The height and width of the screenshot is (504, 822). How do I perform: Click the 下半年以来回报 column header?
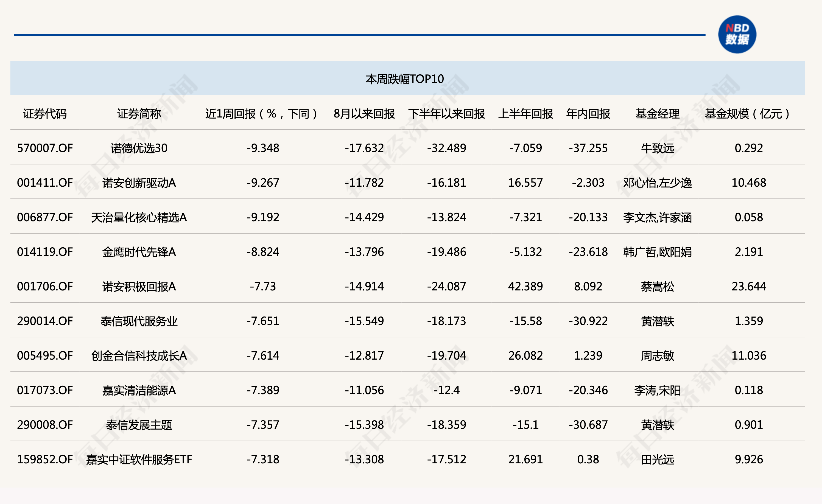[x=446, y=114]
